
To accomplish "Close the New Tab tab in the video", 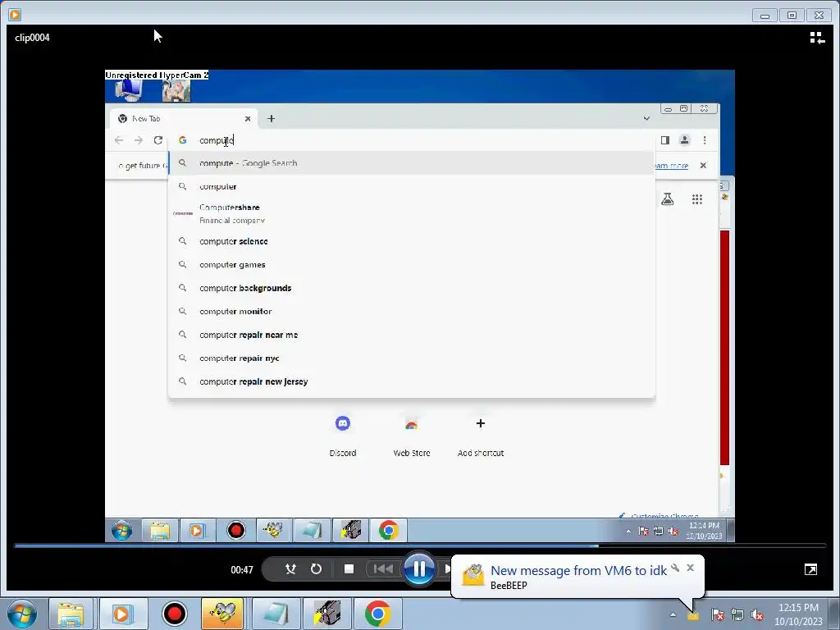I will (x=248, y=119).
